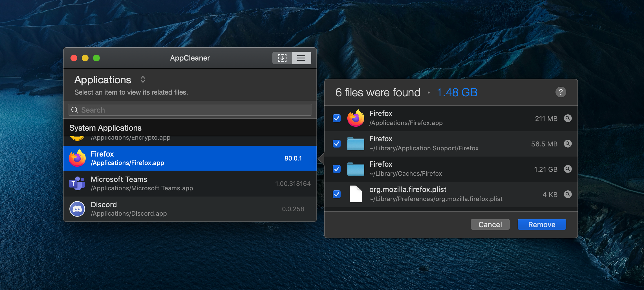Minimize AppCleaner with the yellow button
The height and width of the screenshot is (290, 644).
click(85, 58)
